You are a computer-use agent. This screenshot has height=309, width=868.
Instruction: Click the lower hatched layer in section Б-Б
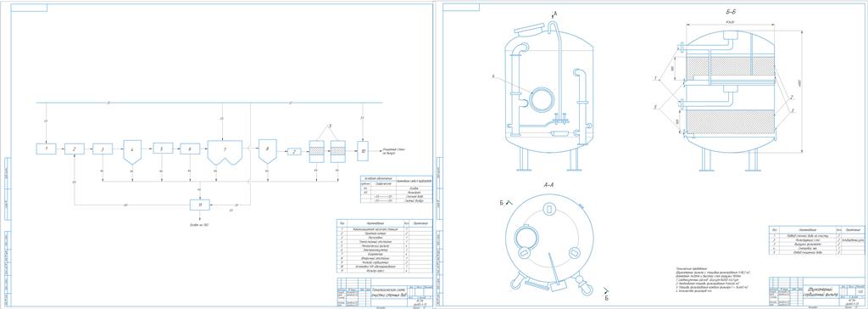730,120
